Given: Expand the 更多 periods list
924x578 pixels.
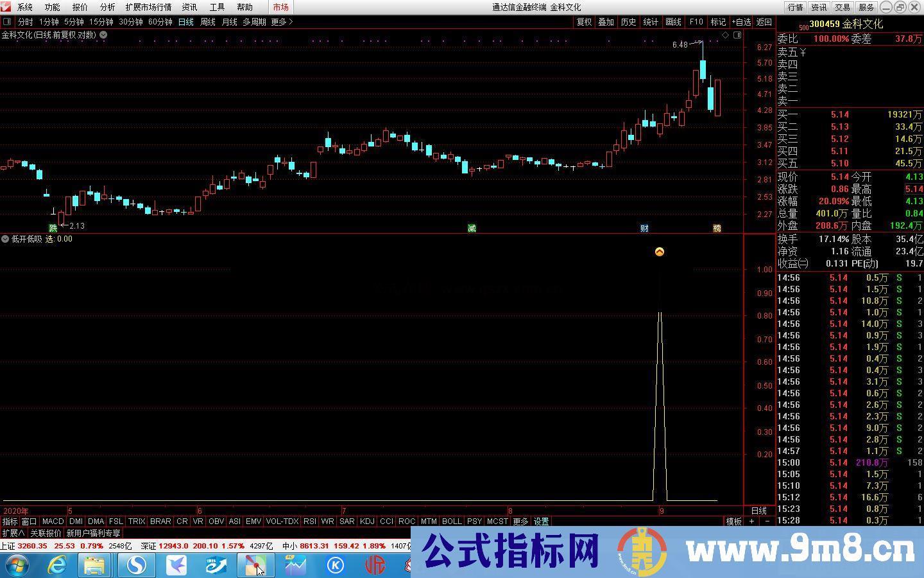Looking at the screenshot, I should (x=282, y=22).
